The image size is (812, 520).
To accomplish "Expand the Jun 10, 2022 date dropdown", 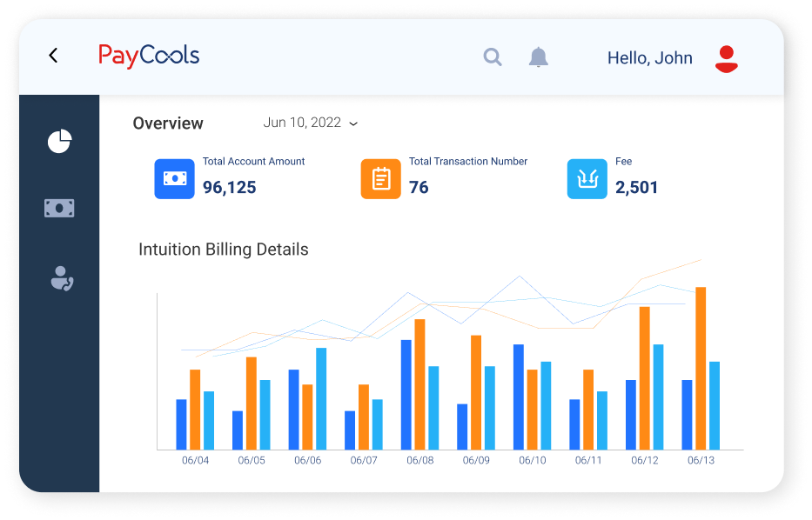I will pyautogui.click(x=310, y=123).
